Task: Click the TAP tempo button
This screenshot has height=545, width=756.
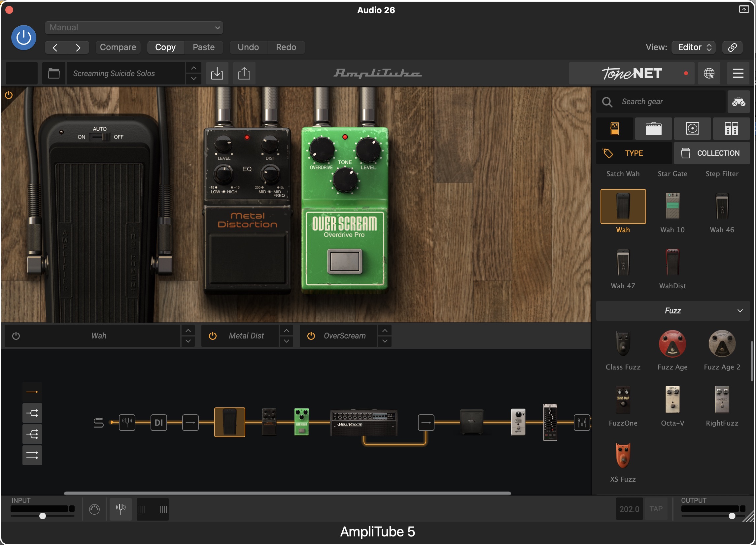Action: point(656,509)
